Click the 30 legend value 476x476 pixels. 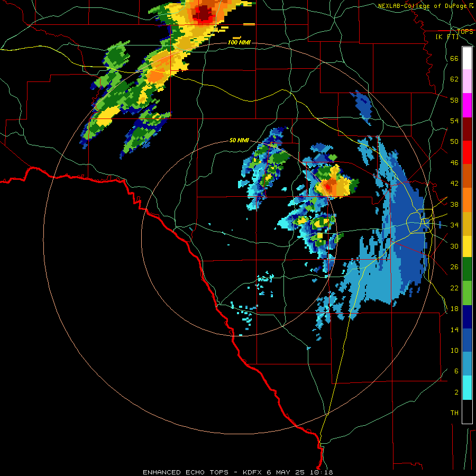454,246
